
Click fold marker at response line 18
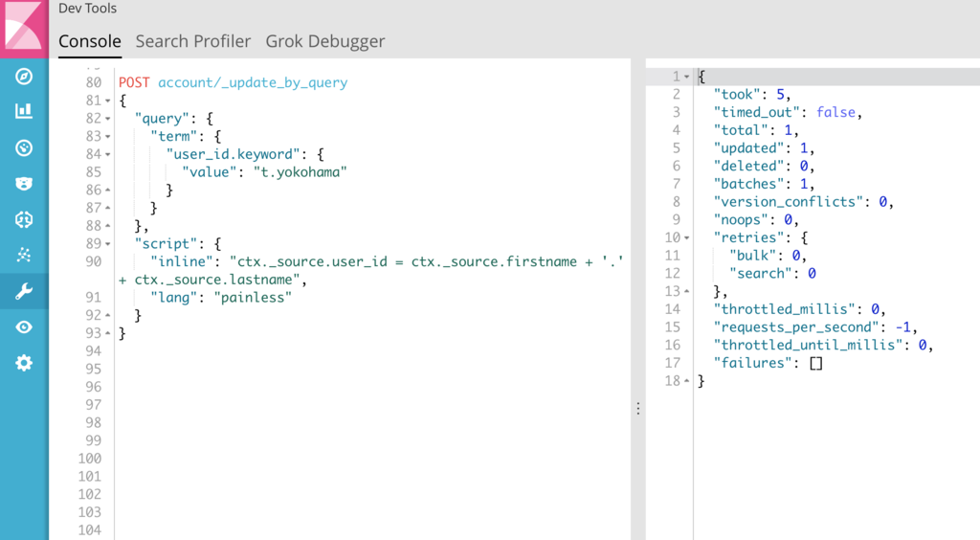click(687, 381)
